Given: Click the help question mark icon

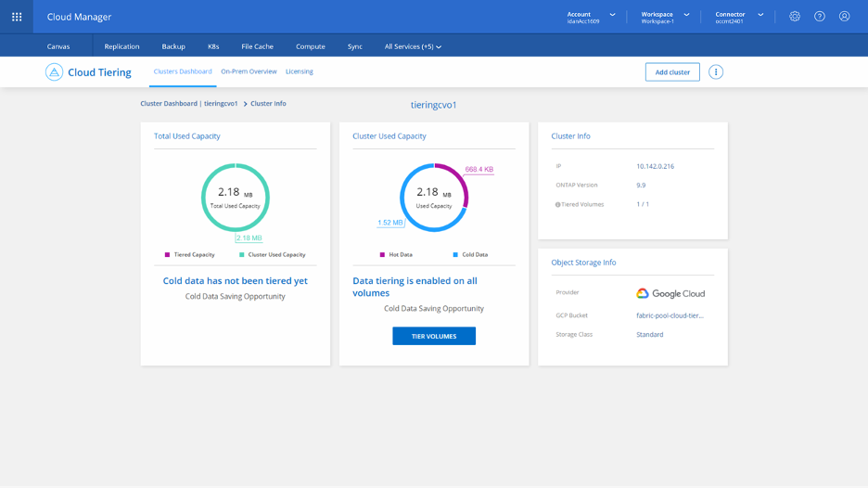Looking at the screenshot, I should [x=820, y=17].
